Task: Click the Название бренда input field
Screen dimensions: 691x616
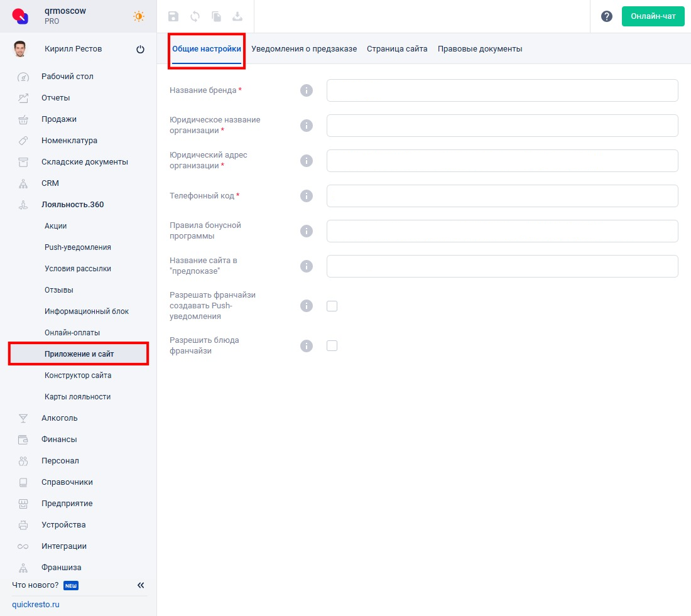Action: point(502,90)
